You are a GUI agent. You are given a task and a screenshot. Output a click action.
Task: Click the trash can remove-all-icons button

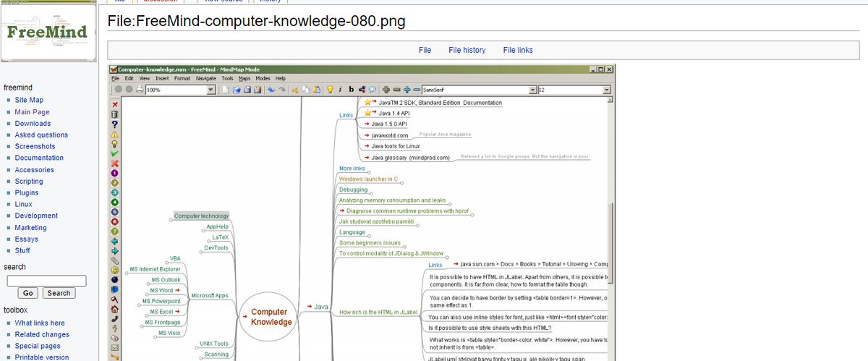(x=114, y=114)
